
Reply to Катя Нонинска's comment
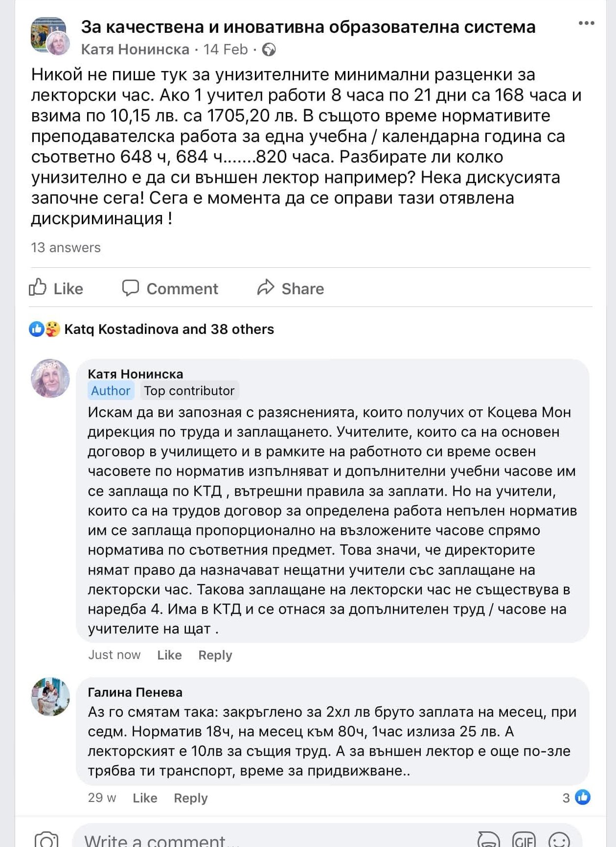click(x=215, y=655)
